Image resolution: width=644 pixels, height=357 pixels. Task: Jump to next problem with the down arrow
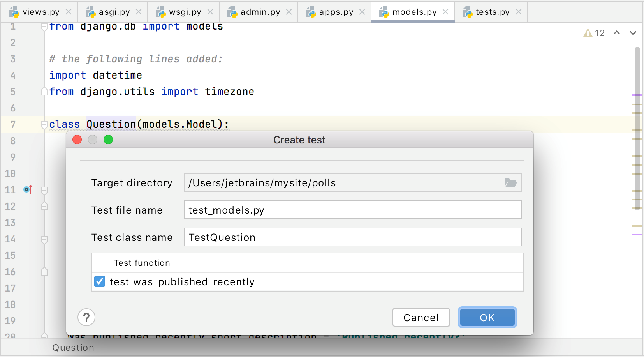[633, 33]
